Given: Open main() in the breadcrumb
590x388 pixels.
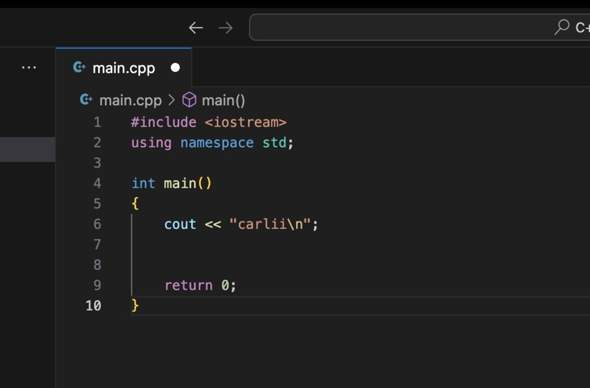Looking at the screenshot, I should [224, 100].
